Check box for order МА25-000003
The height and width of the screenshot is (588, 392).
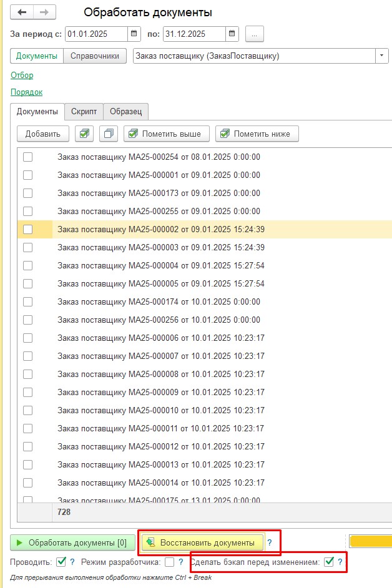(27, 248)
